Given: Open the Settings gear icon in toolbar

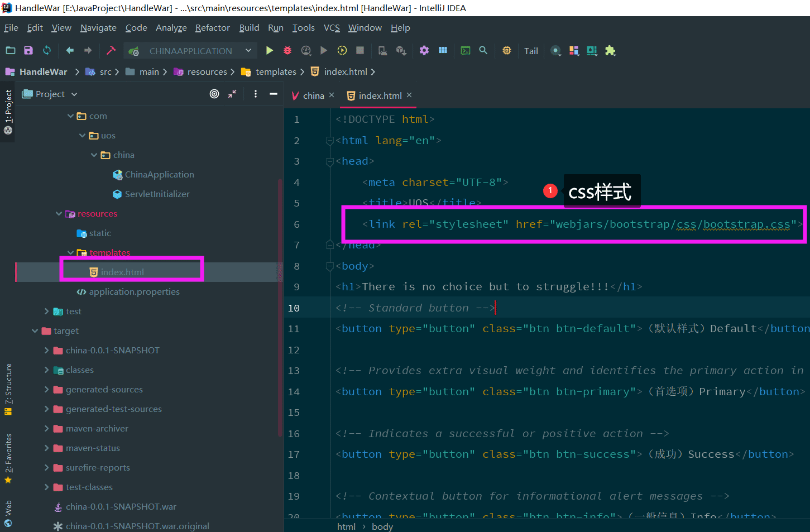Looking at the screenshot, I should [x=424, y=50].
